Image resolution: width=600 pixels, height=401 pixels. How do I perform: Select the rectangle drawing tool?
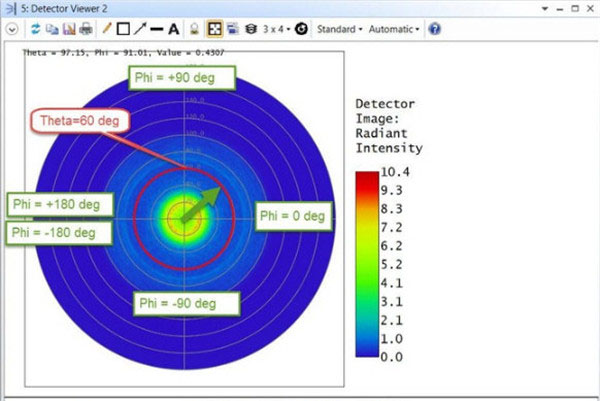tap(122, 29)
